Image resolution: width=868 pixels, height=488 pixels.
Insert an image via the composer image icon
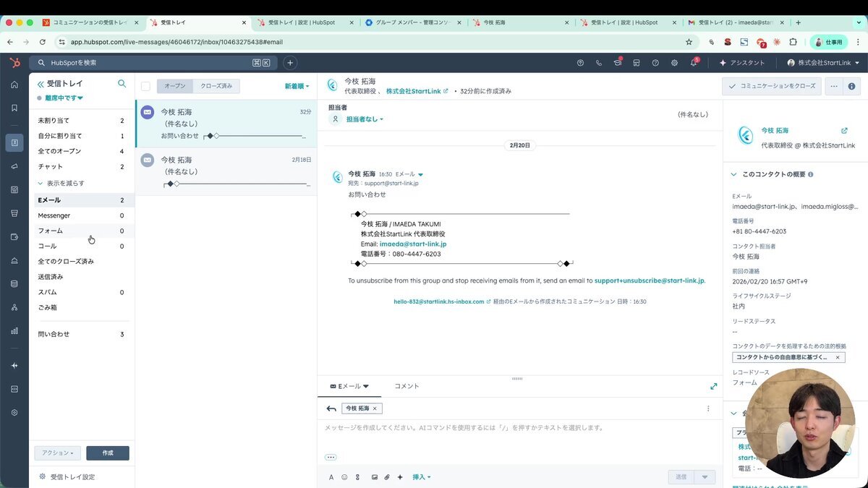[374, 476]
